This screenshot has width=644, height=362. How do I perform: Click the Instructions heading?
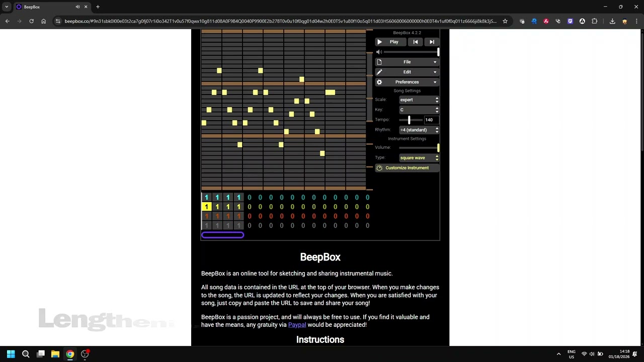click(x=320, y=340)
